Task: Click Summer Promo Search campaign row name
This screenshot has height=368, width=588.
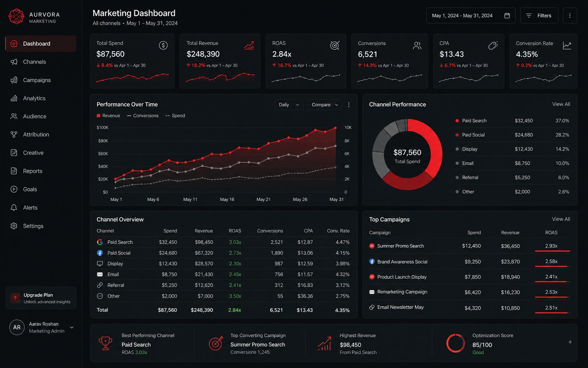Action: click(400, 246)
